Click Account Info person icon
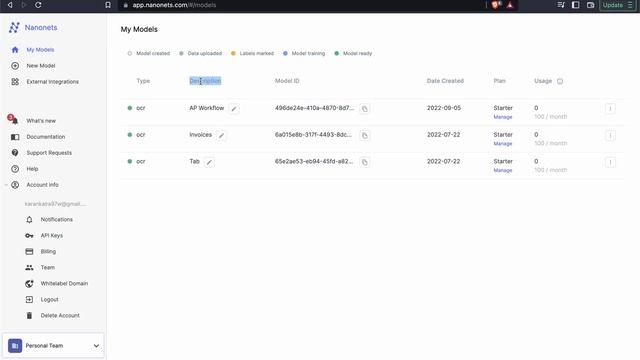The image size is (640, 360). tap(15, 185)
